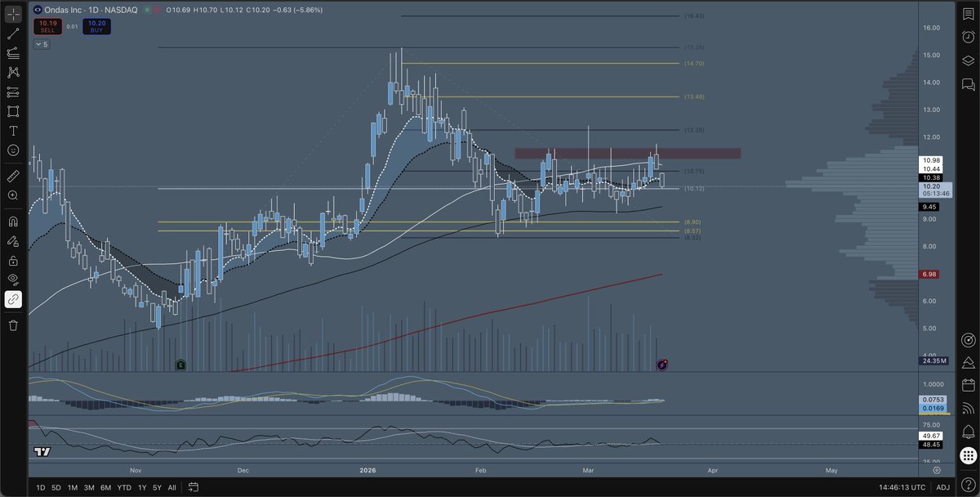Screen dimensions: 980x497
Task: Open the chart patterns tool
Action: [13, 72]
